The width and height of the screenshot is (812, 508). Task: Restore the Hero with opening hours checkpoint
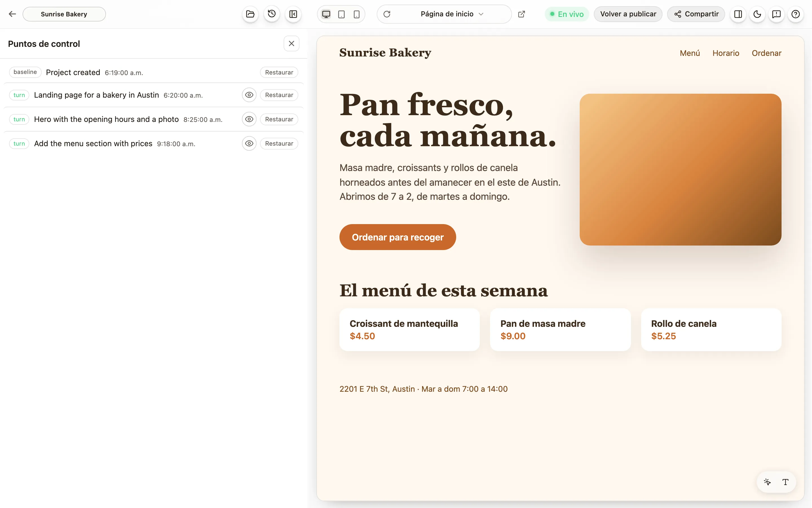[x=279, y=119]
